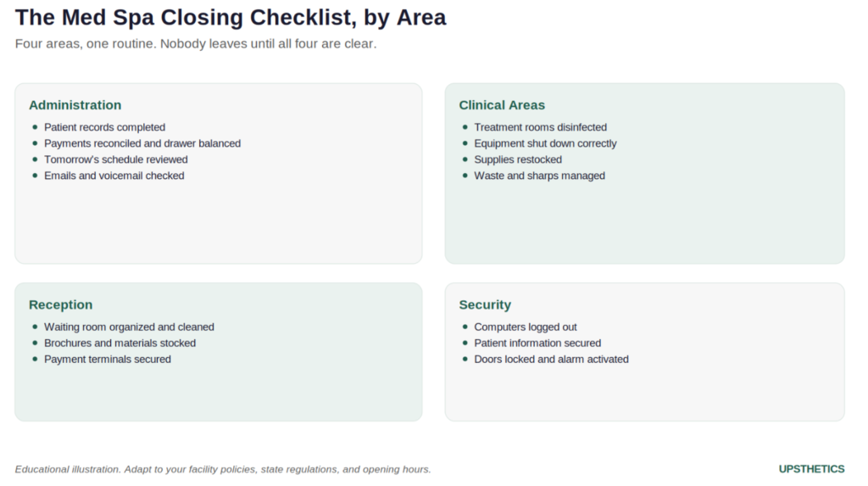868x486 pixels.
Task: Click the Clinical Areas card heading
Action: [x=502, y=105]
